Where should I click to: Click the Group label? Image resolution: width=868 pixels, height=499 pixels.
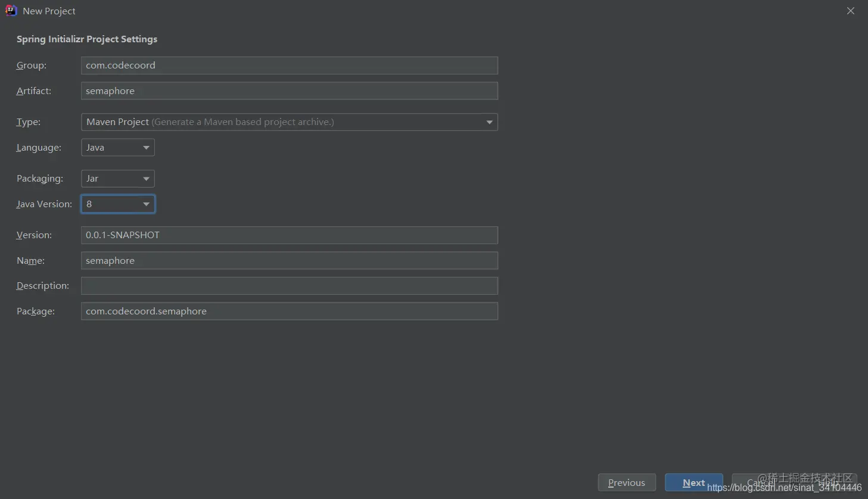pyautogui.click(x=32, y=66)
